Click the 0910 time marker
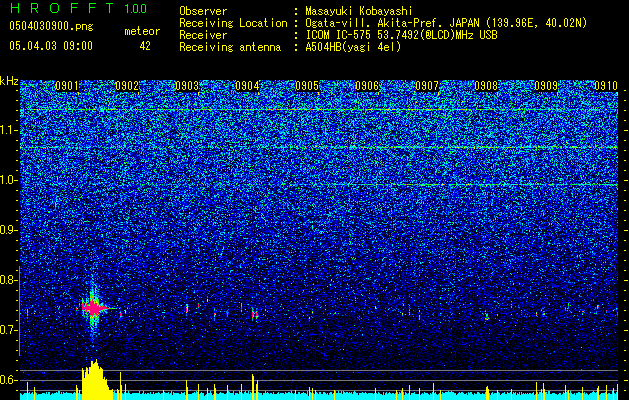The width and height of the screenshot is (629, 400). click(x=606, y=86)
